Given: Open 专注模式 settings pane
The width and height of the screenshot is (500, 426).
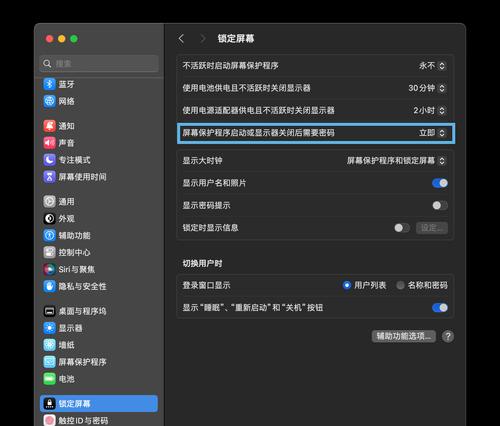Looking at the screenshot, I should click(x=99, y=160).
